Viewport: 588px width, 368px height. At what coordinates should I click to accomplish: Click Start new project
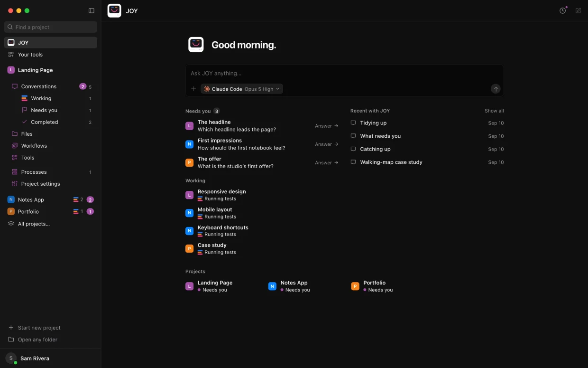(51, 328)
